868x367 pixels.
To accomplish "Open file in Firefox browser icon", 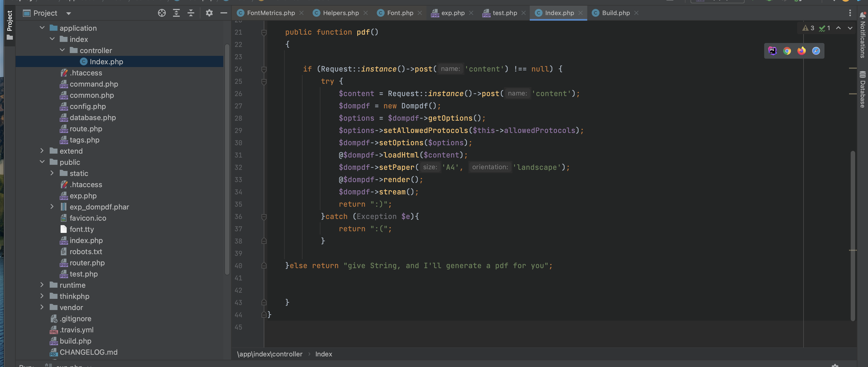I will point(802,51).
